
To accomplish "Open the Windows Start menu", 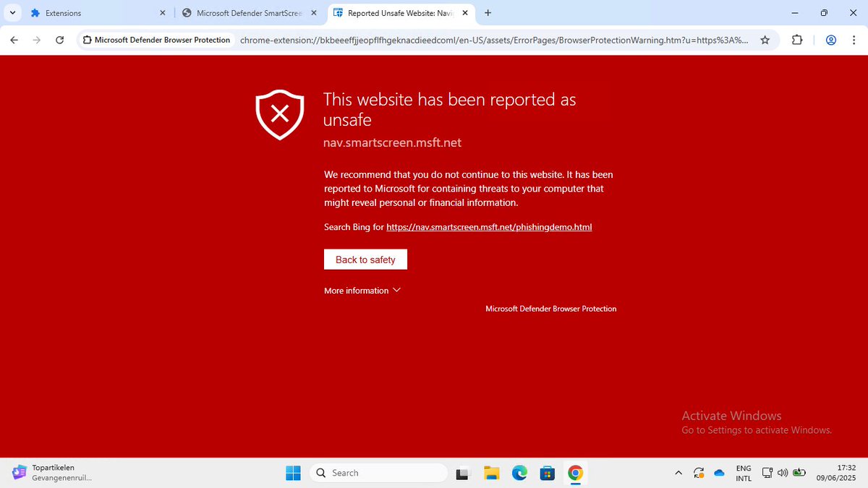I will pyautogui.click(x=293, y=473).
